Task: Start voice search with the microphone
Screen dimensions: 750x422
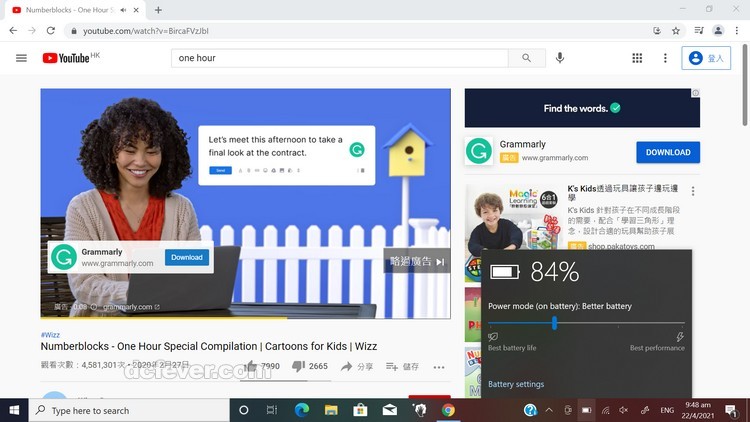Action: (x=560, y=58)
